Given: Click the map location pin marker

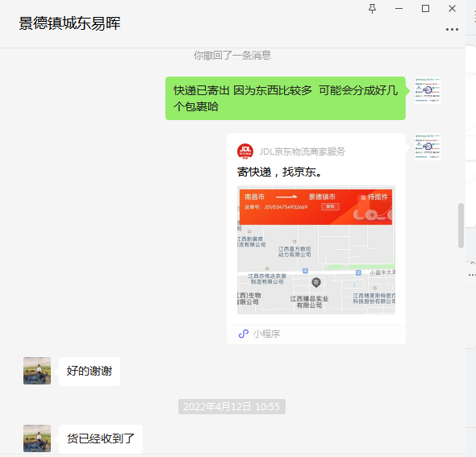Looking at the screenshot, I should pos(316,283).
